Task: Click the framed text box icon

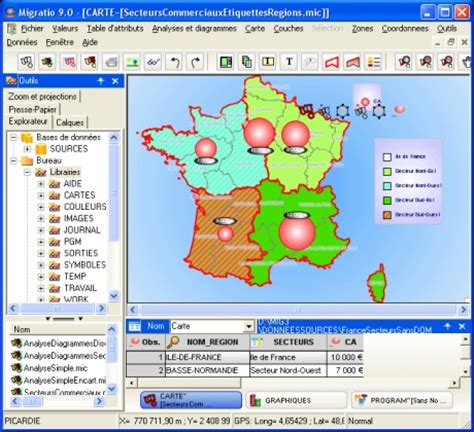Action: point(268,62)
